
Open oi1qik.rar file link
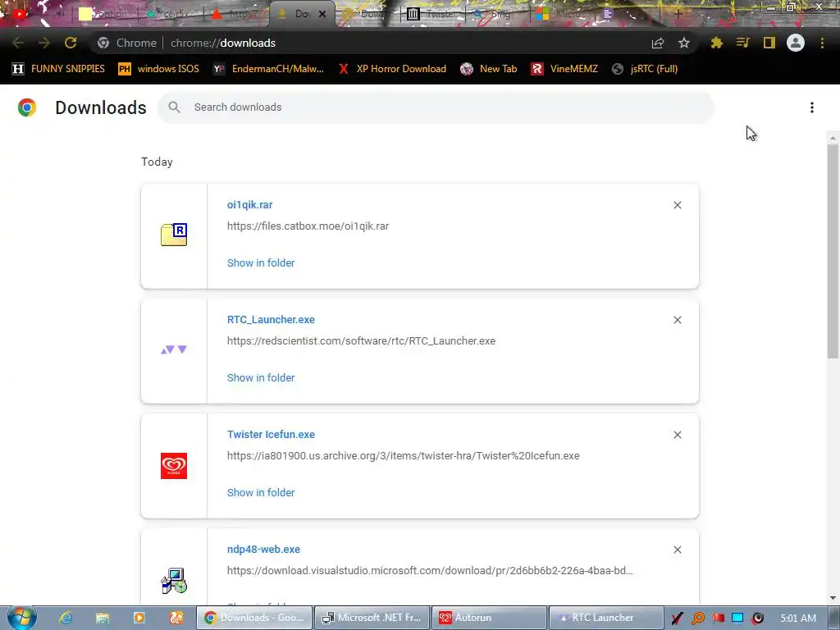coord(249,204)
